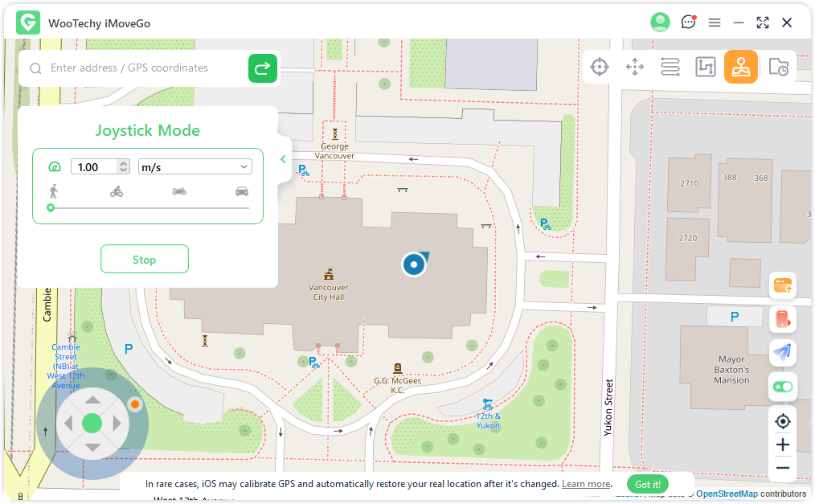The height and width of the screenshot is (504, 815).
Task: Collapse the Joystick Mode panel with chevron
Action: tap(283, 159)
